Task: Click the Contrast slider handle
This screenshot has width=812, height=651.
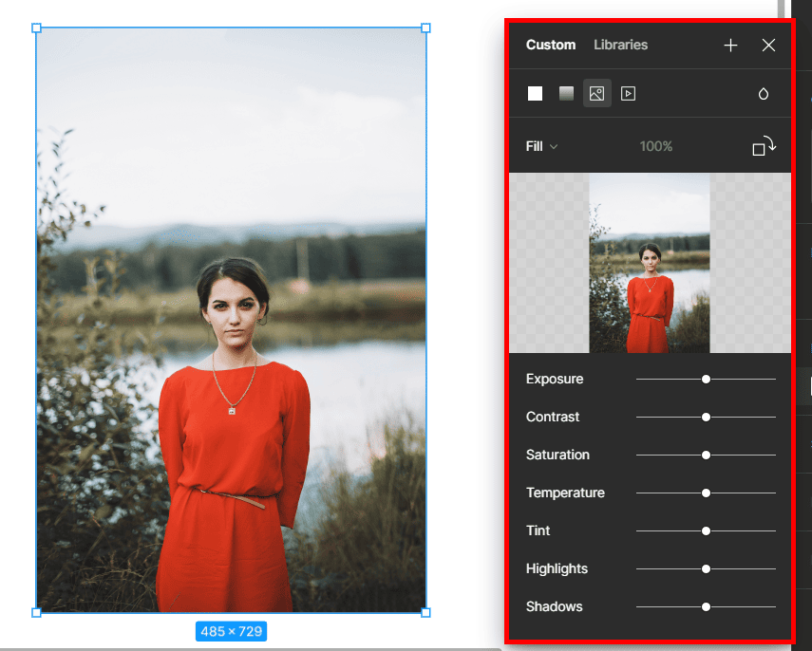Action: (706, 417)
